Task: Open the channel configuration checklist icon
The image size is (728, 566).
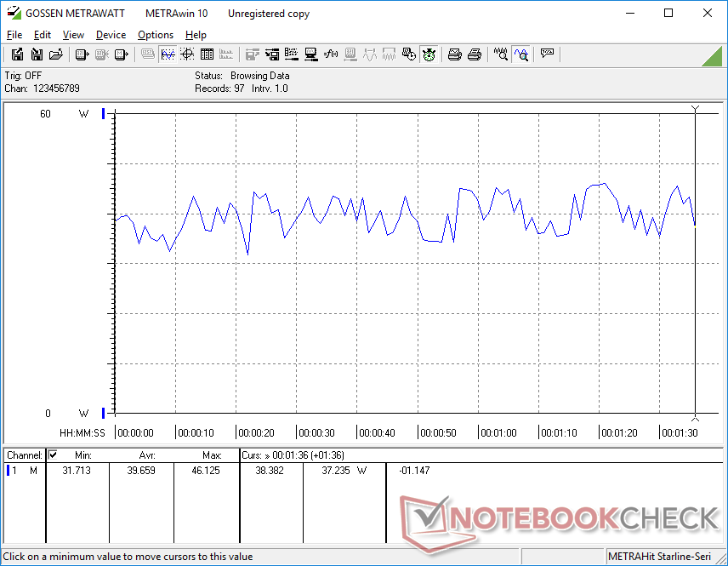Action: pyautogui.click(x=292, y=54)
